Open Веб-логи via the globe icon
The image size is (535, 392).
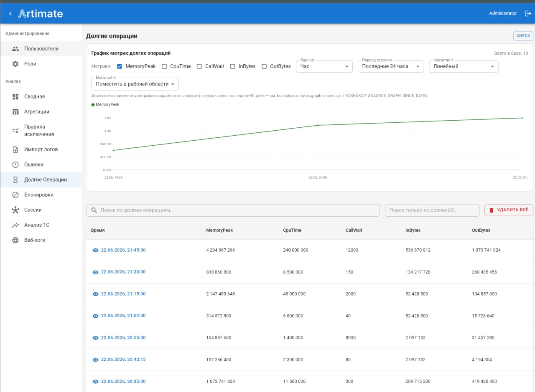(x=15, y=240)
